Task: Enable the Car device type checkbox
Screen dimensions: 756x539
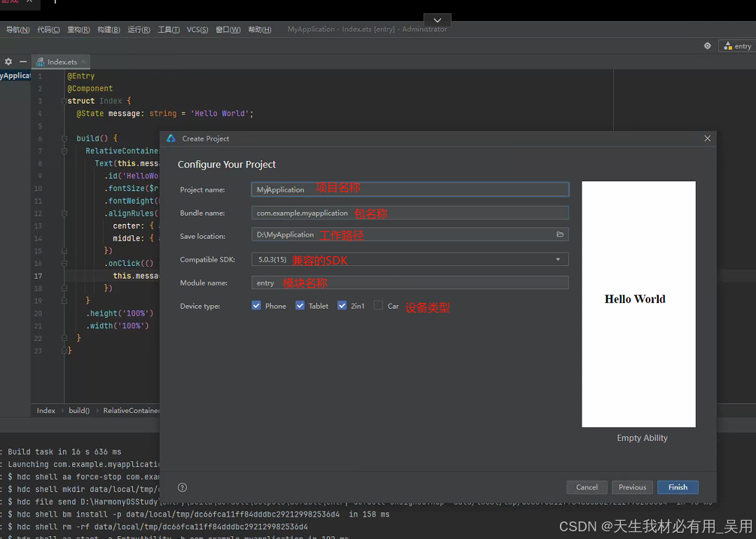Action: tap(379, 306)
